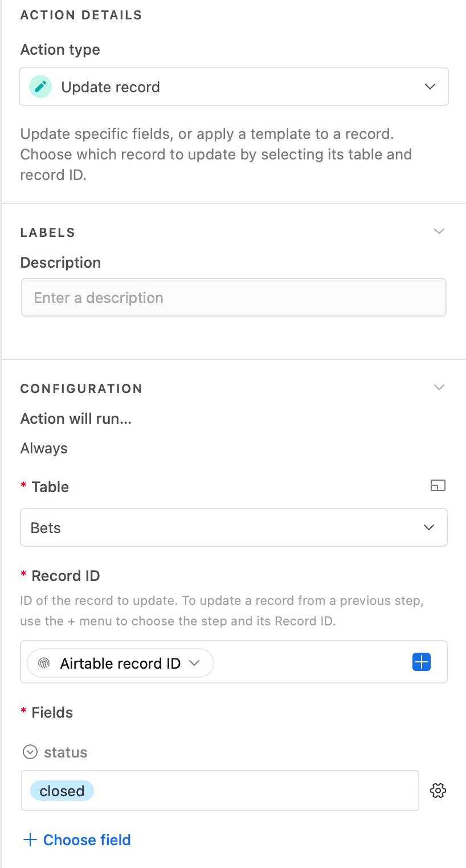This screenshot has height=868, width=466.
Task: Collapse the LABELS section chevron
Action: (x=439, y=231)
